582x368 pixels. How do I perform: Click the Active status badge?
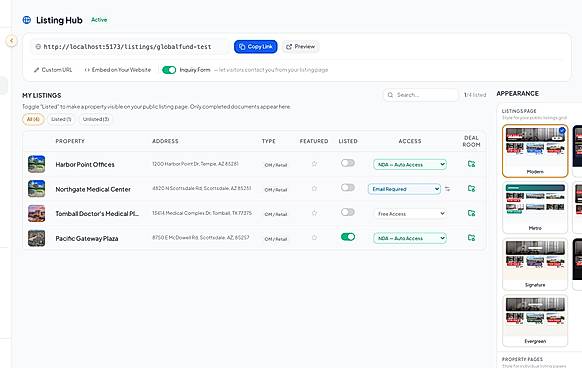pyautogui.click(x=99, y=20)
